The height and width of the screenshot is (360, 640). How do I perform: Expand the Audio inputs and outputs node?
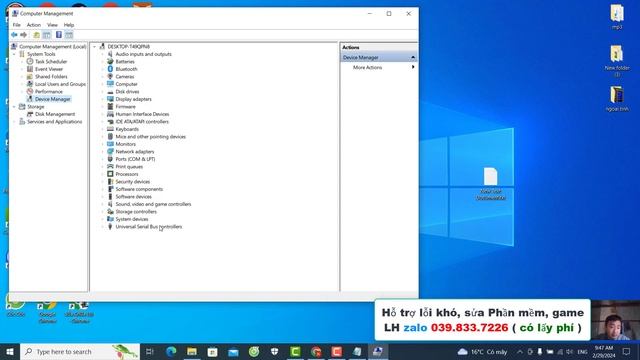(x=102, y=54)
